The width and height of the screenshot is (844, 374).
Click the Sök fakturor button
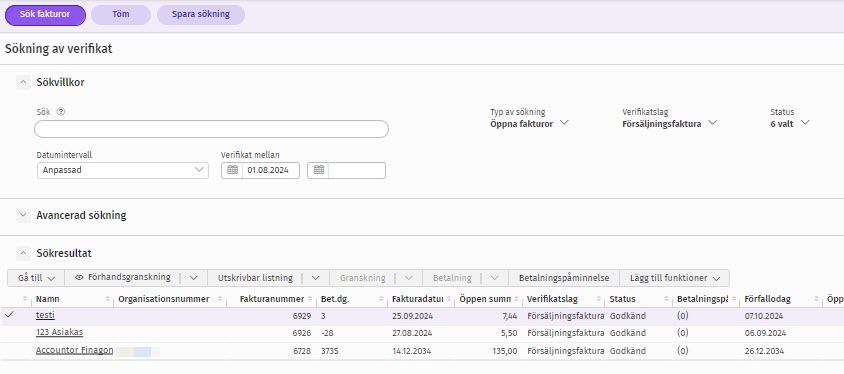coord(45,15)
